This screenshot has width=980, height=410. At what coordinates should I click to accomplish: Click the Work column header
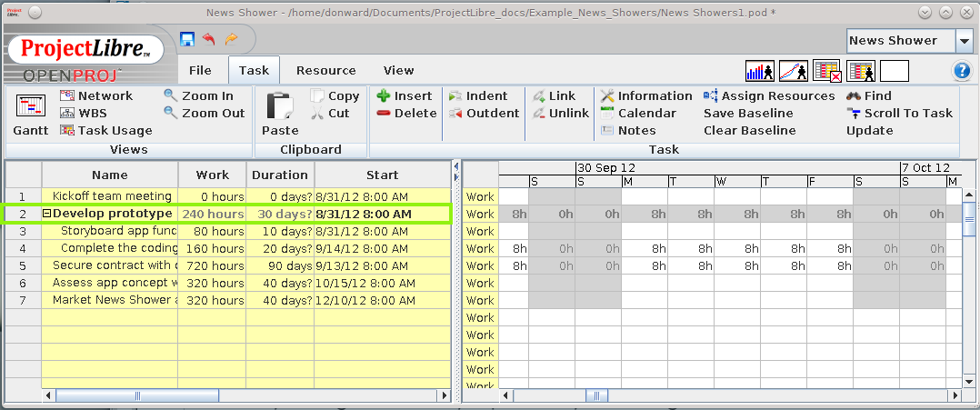click(213, 175)
